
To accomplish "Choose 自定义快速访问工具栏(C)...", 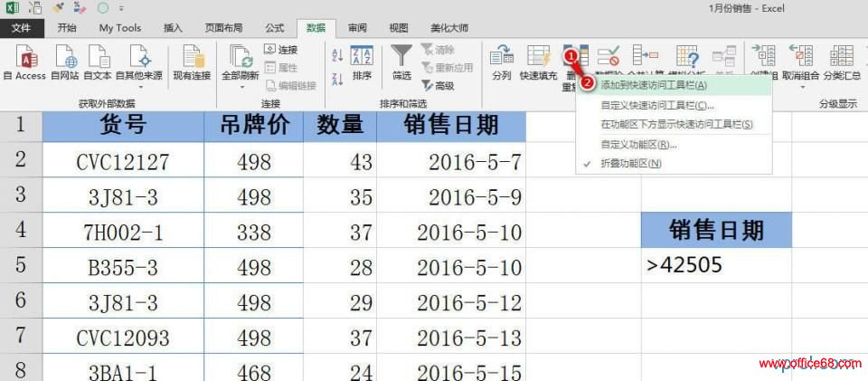I will (x=673, y=105).
